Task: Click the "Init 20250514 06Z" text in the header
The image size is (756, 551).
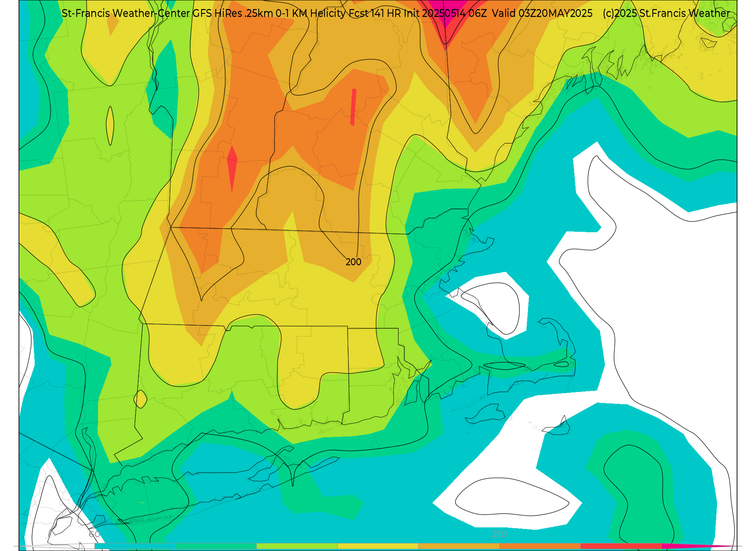Action: 445,13
